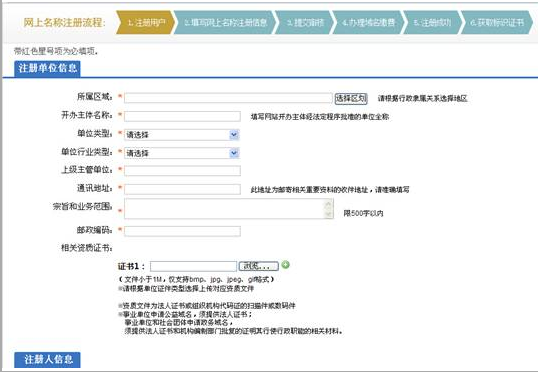Click the hint 填写网站开办主体经法定程序批准的单位全称
538x373 pixels.
pyautogui.click(x=320, y=117)
